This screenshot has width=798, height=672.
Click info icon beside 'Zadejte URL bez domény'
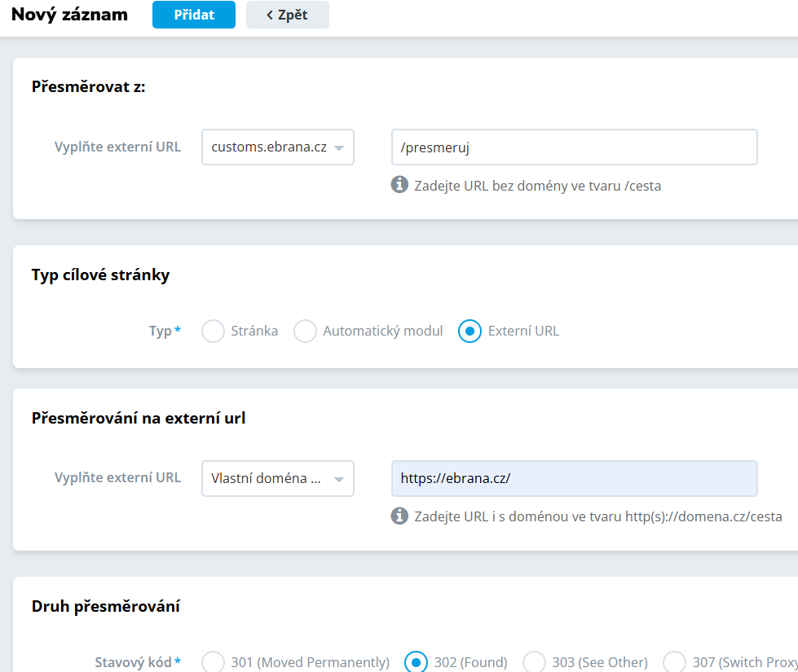pos(399,185)
